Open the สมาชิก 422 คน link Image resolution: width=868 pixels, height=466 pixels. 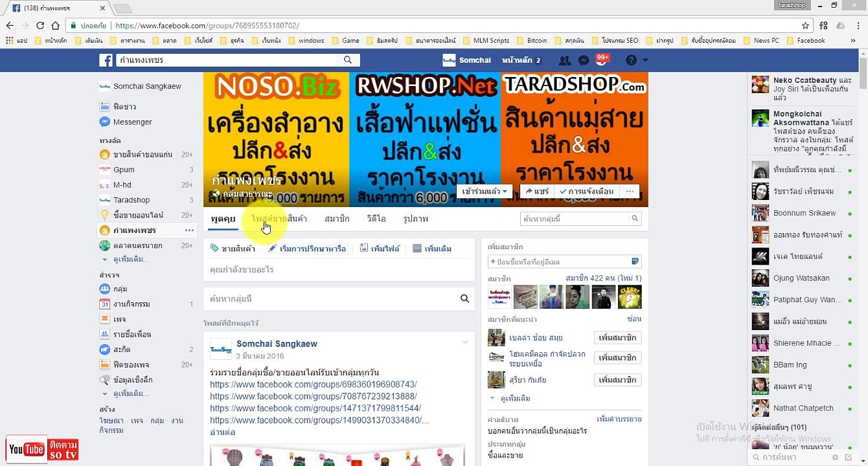click(589, 278)
